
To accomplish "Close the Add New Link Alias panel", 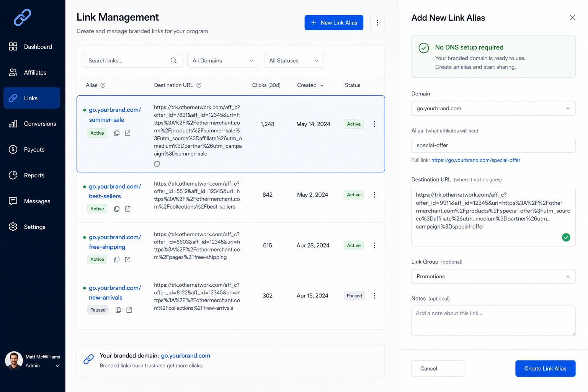I will [572, 18].
